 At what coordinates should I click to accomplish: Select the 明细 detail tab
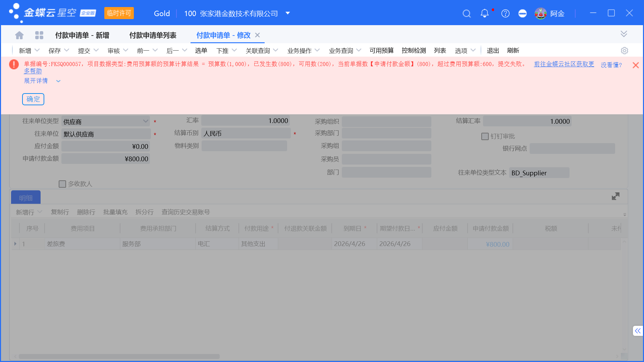(x=26, y=198)
